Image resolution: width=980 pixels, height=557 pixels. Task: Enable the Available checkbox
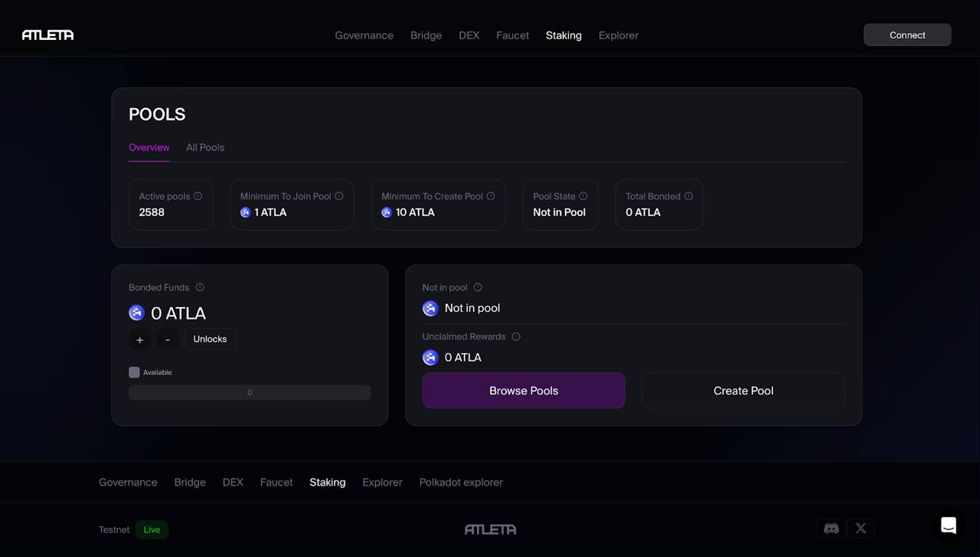click(x=134, y=372)
